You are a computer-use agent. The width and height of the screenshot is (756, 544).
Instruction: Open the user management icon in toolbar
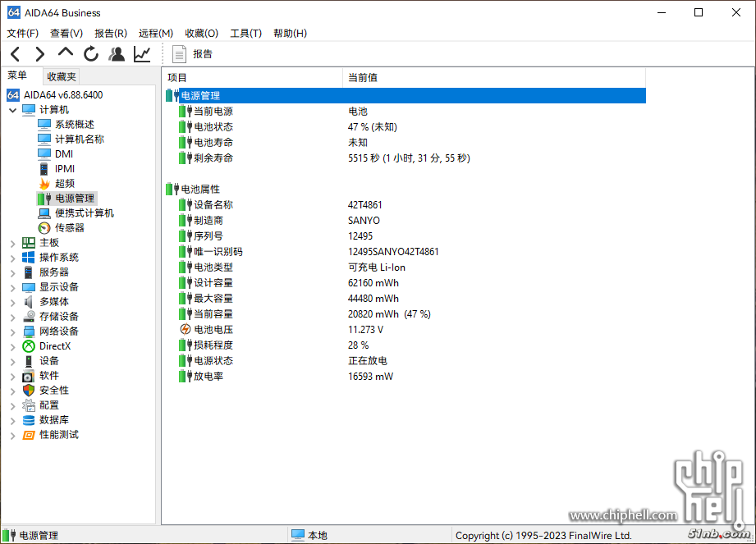pos(117,54)
